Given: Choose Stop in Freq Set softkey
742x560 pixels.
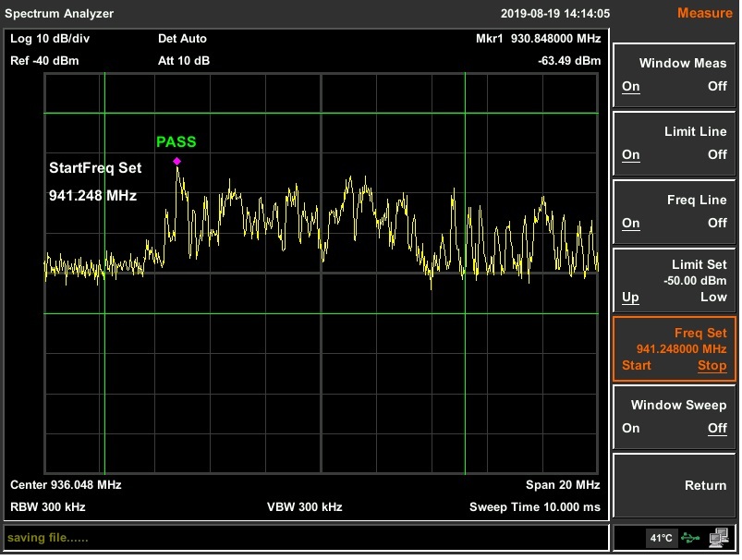Looking at the screenshot, I should pos(712,366).
